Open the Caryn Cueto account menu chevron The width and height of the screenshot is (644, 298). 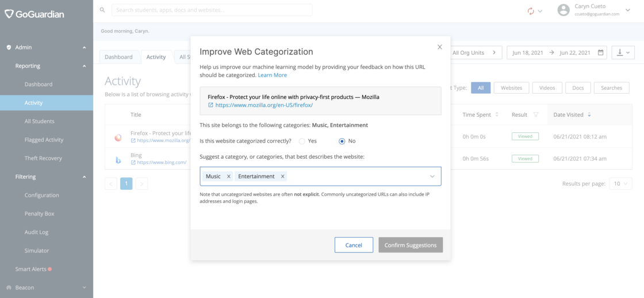tap(627, 10)
